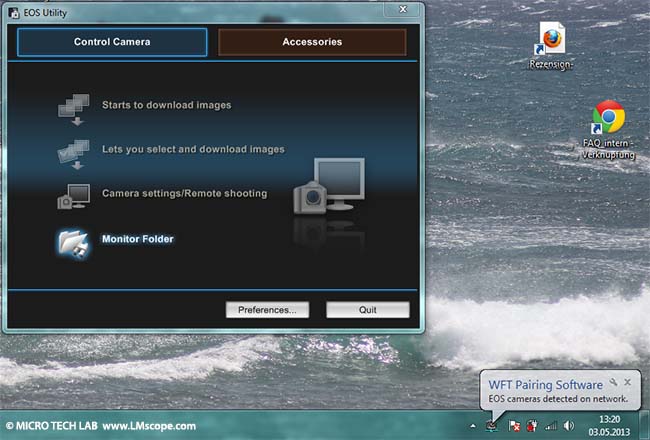Open the Action Center flag icon
Image resolution: width=650 pixels, height=440 pixels.
click(x=512, y=425)
